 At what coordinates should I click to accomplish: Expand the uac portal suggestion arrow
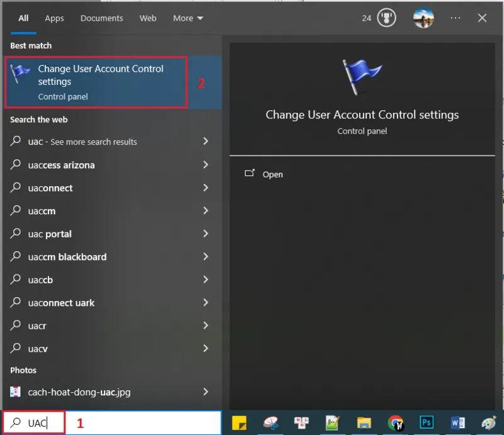pyautogui.click(x=205, y=234)
